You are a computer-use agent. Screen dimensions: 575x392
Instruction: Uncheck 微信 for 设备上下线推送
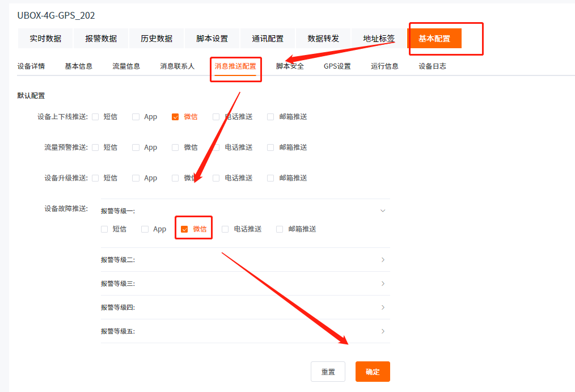175,117
